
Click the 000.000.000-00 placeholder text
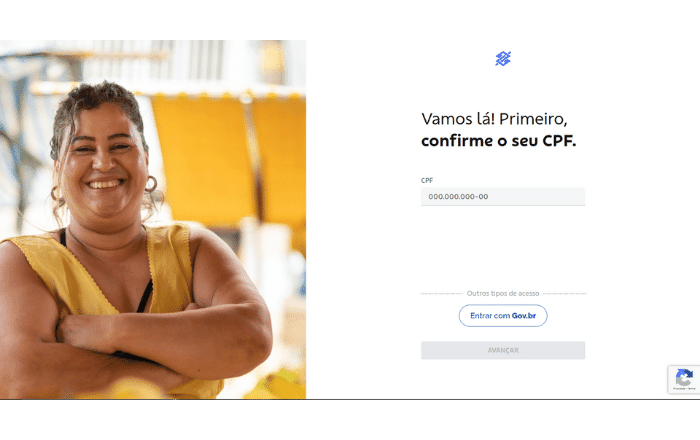(x=458, y=196)
